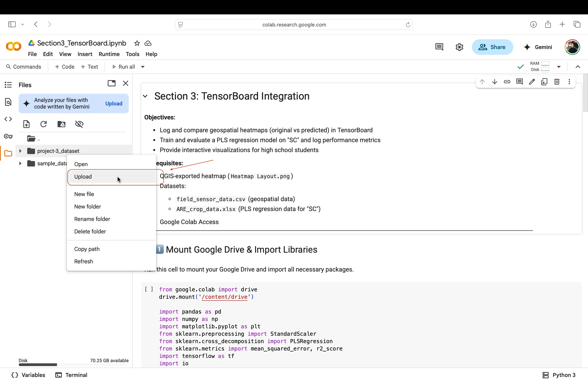Choose New file in the context menu
The image size is (588, 382).
coord(111,194)
